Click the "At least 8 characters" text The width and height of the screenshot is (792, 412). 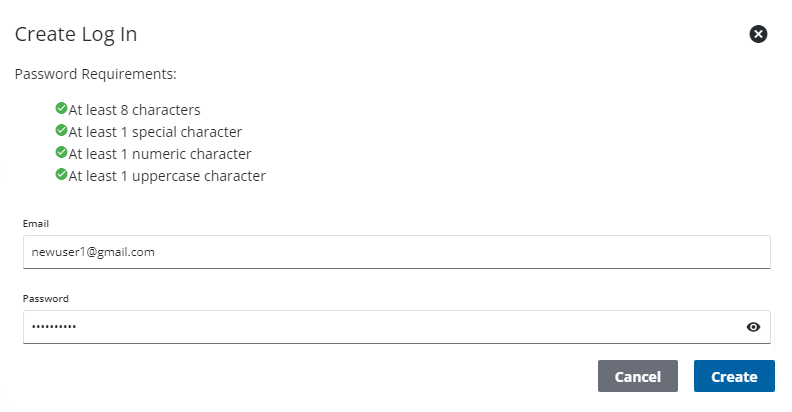135,110
